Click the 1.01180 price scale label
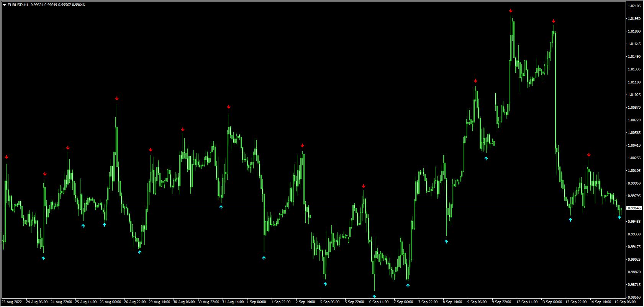 point(634,82)
